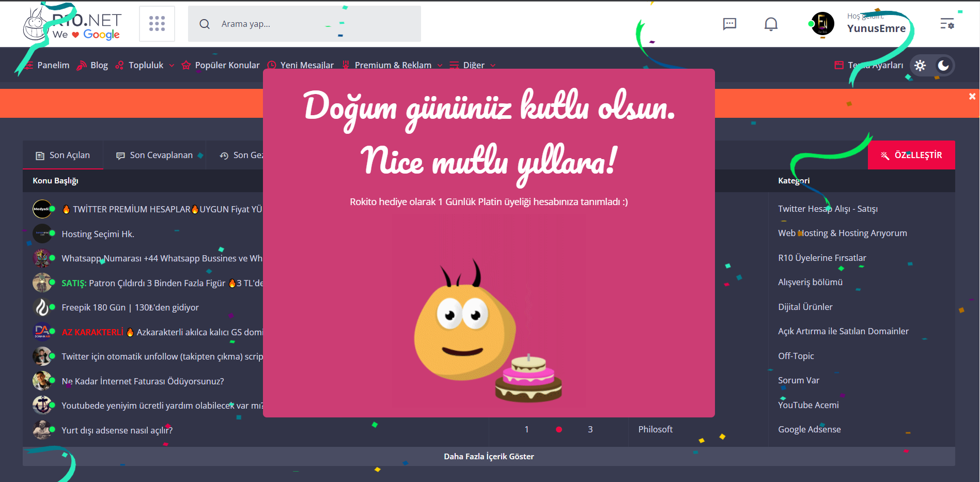Viewport: 980px width, 482px height.
Task: Open notifications bell icon
Action: coord(771,24)
